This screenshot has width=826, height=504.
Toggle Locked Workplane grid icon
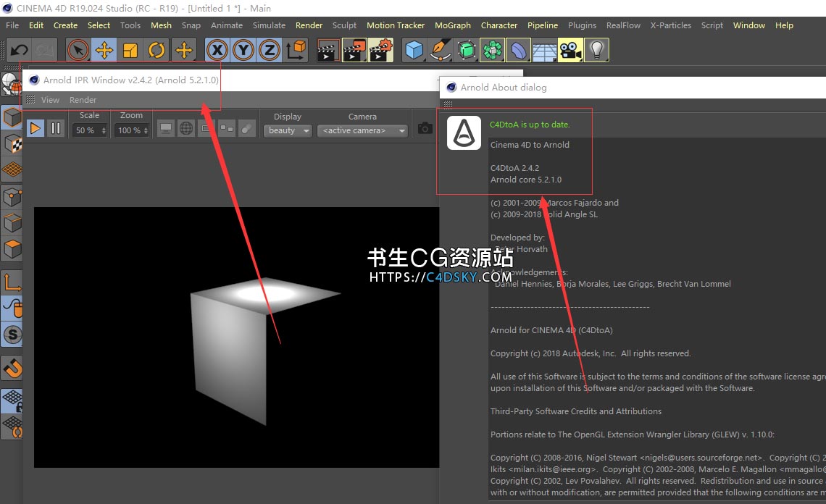click(12, 400)
